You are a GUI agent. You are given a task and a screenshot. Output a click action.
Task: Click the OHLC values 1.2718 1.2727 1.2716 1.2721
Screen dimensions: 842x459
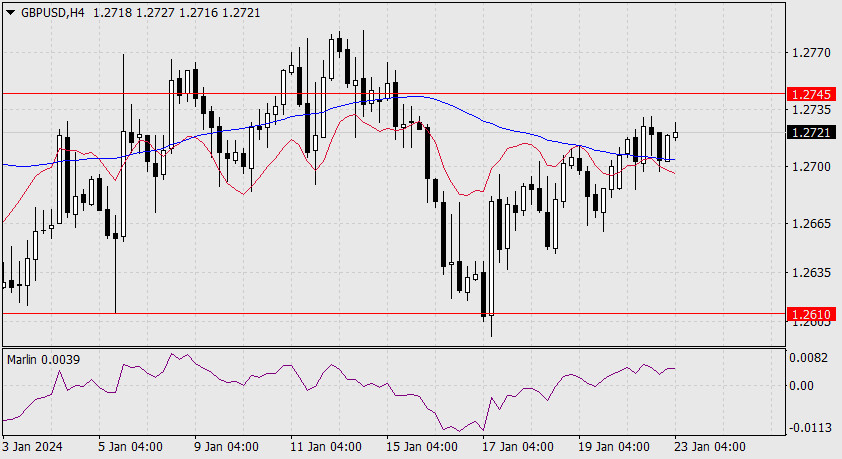tap(177, 12)
